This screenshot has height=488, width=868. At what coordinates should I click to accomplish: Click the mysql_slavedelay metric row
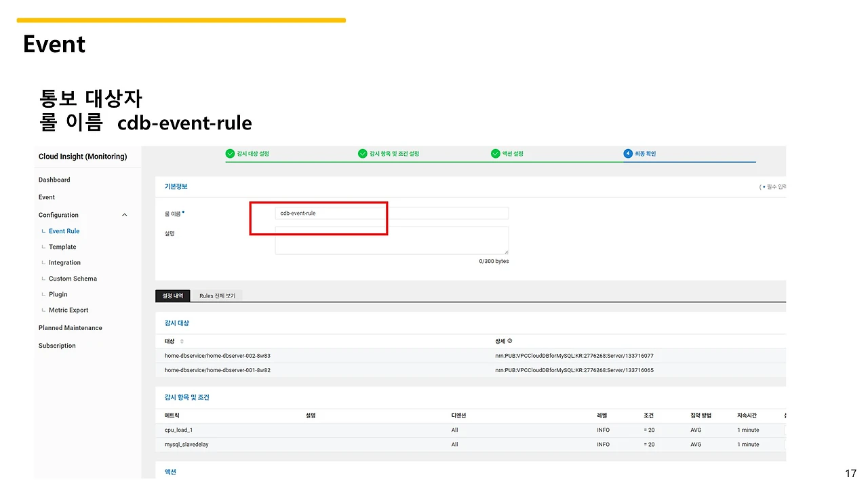471,445
